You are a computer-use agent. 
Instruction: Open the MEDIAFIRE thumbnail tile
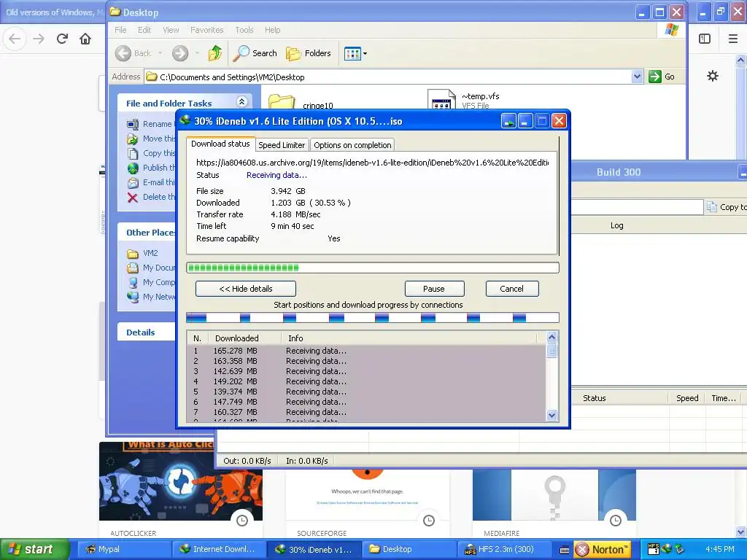pos(554,504)
